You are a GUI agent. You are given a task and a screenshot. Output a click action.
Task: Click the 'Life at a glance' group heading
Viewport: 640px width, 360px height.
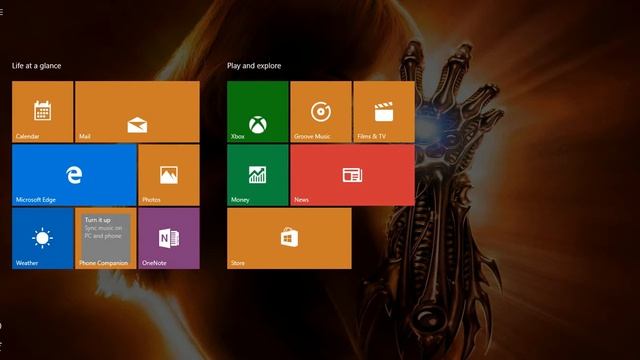pyautogui.click(x=36, y=66)
